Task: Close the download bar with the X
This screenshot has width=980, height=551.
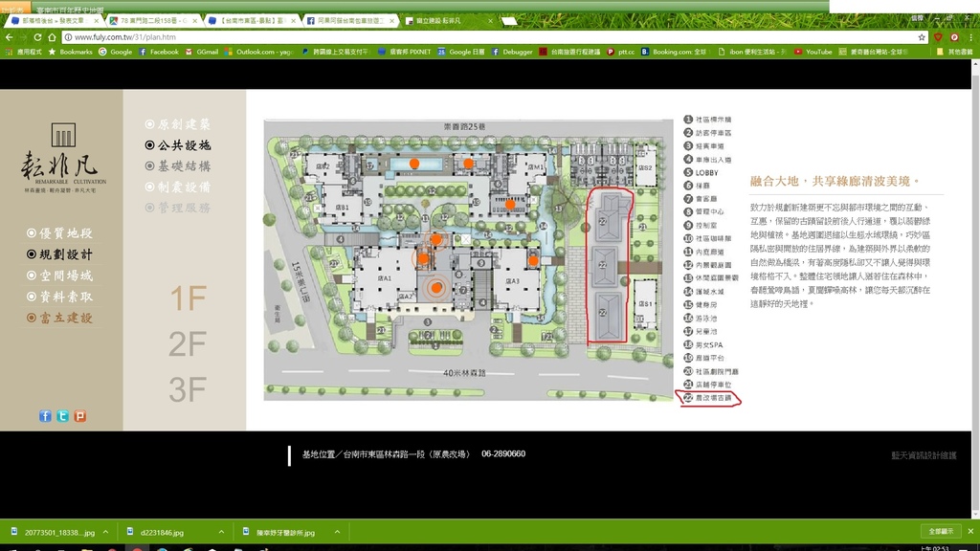Action: pos(970,532)
